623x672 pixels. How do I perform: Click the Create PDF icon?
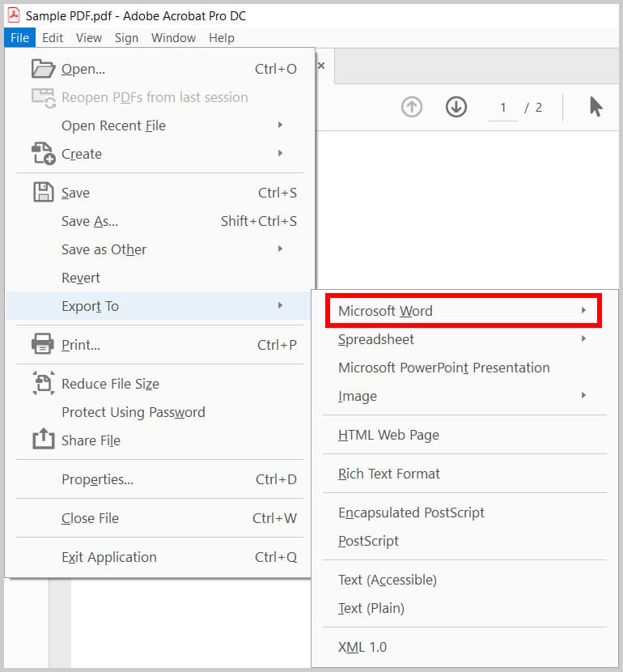coord(43,154)
